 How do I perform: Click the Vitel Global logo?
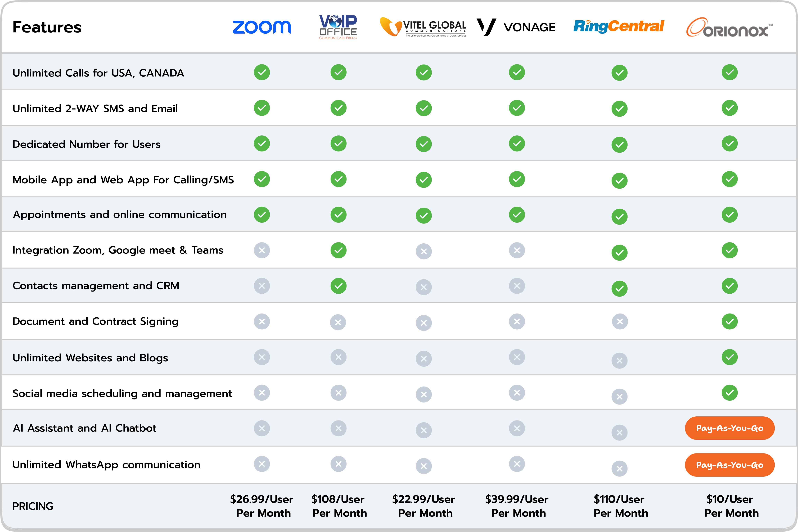423,27
